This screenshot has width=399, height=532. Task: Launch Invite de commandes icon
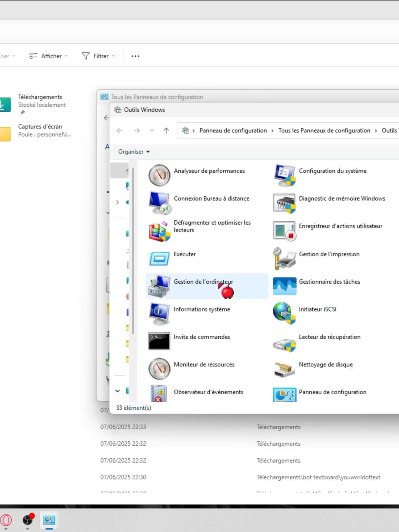point(159,341)
